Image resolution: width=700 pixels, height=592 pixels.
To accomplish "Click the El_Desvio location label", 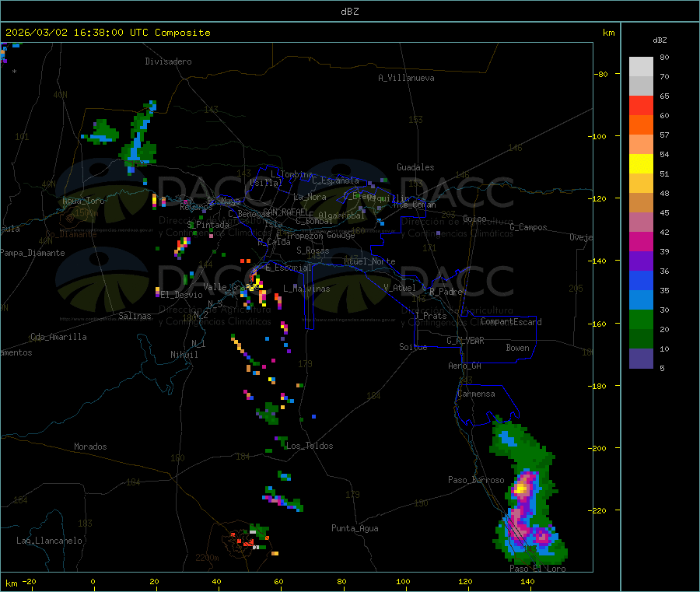I will coord(182,295).
